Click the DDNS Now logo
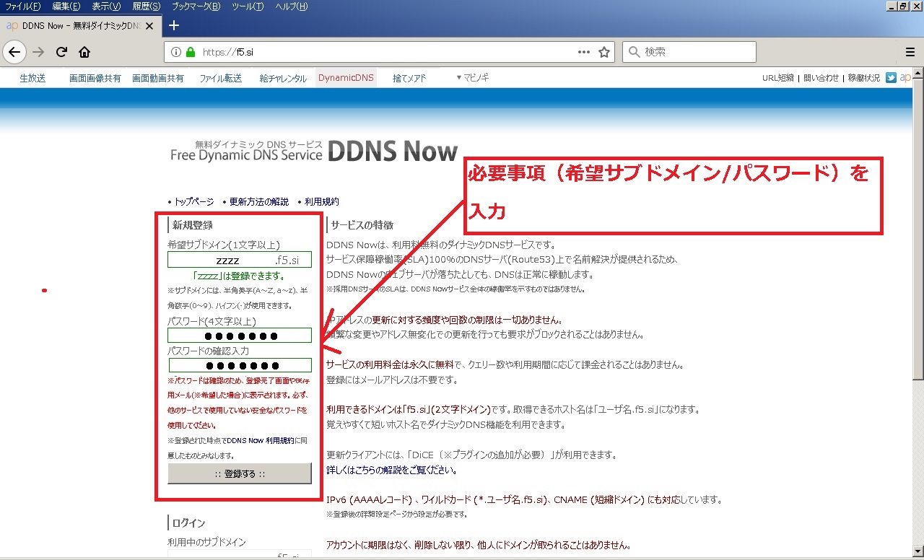 click(x=313, y=150)
